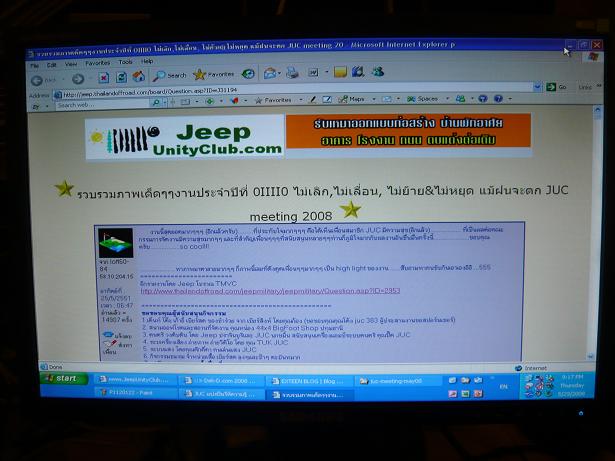
Task: Click the Jeep UnityClub.com logo banner
Action: coord(185,138)
